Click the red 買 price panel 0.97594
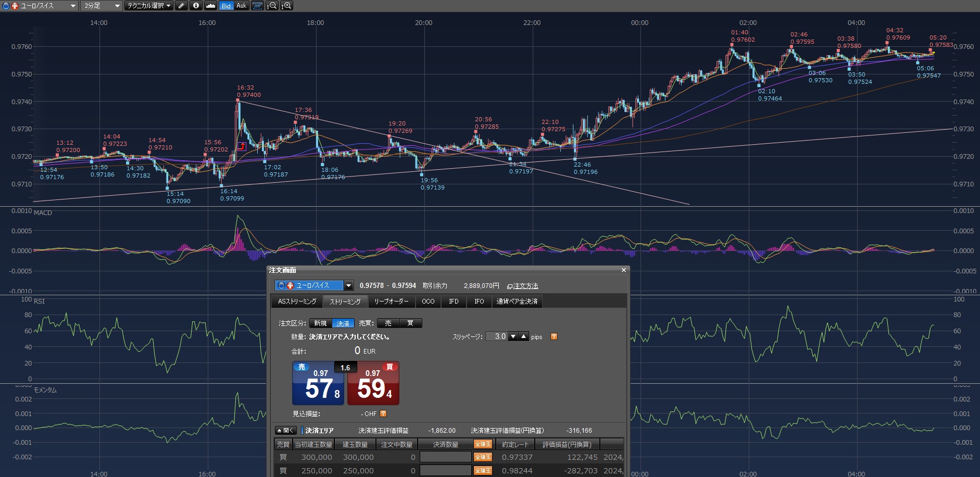980x477 pixels. [x=373, y=384]
